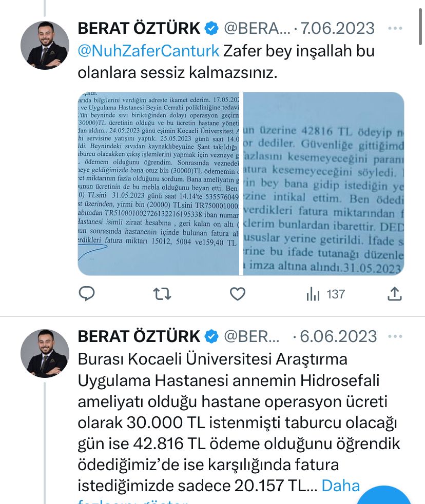Screen dimensions: 425x504
Task: Like the tweet mentioning @NuhZaferCanturk
Action: click(237, 294)
